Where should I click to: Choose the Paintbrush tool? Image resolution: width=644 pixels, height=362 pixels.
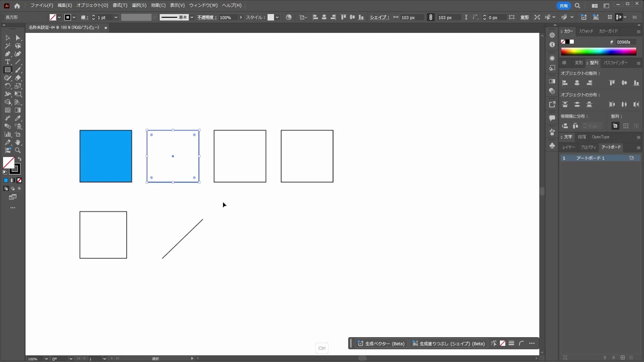tap(18, 70)
